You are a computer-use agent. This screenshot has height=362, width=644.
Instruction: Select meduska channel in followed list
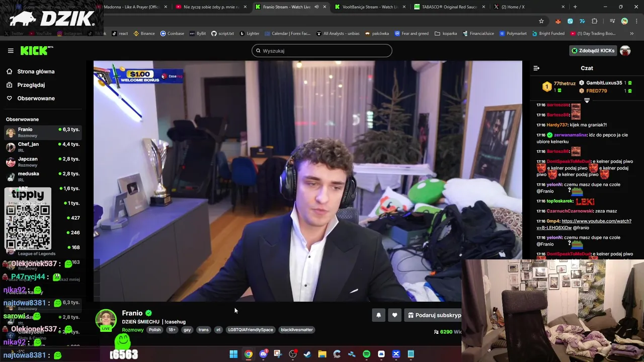43,176
